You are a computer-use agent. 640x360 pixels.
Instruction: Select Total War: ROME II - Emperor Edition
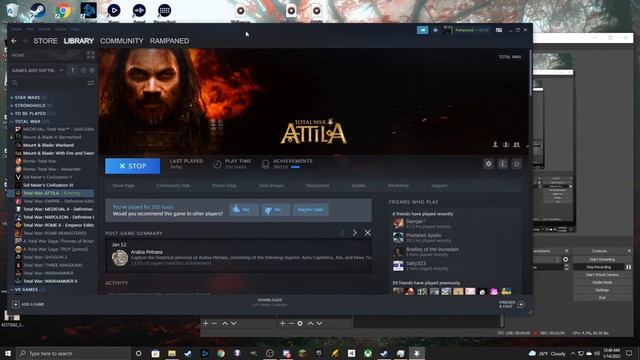pos(58,225)
